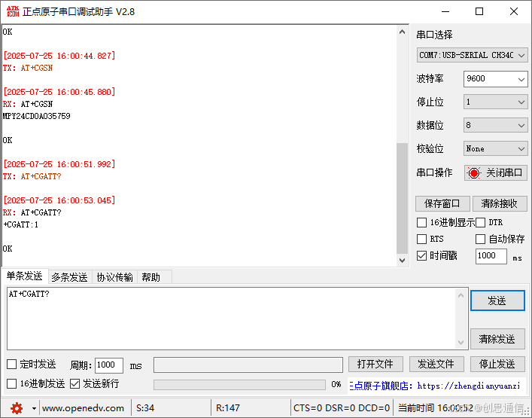Click the 关闭串口 button

(495, 172)
